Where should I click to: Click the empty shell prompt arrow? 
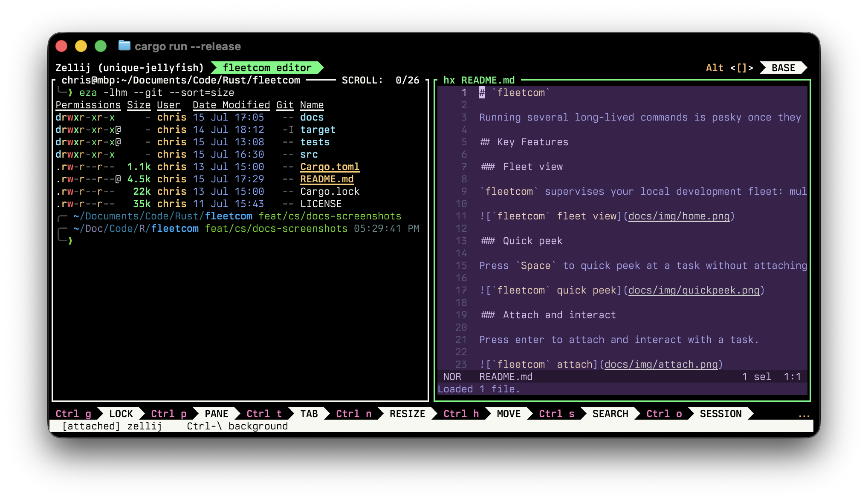[70, 241]
